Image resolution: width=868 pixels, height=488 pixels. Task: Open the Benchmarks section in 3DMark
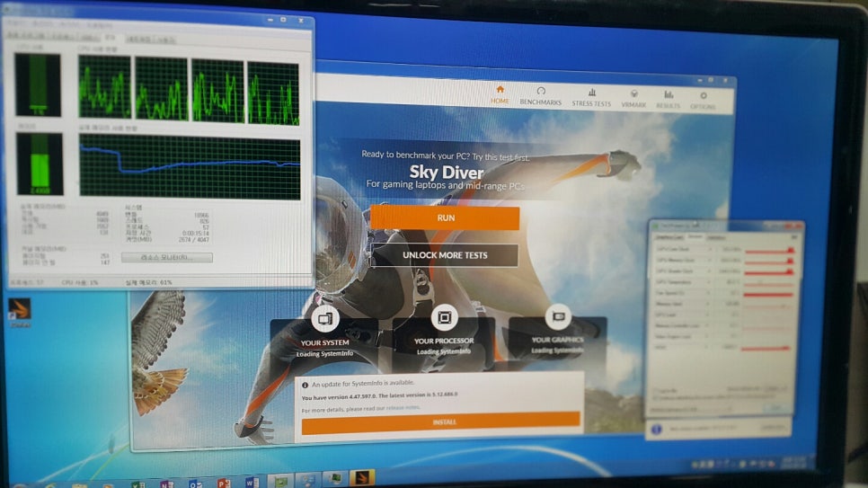pos(541,96)
